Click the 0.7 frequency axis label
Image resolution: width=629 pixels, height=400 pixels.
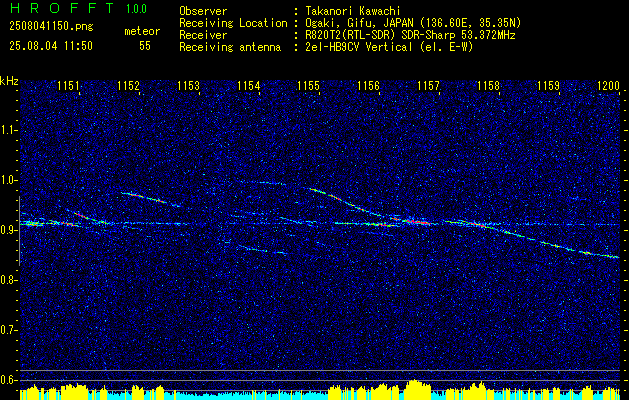pos(9,330)
